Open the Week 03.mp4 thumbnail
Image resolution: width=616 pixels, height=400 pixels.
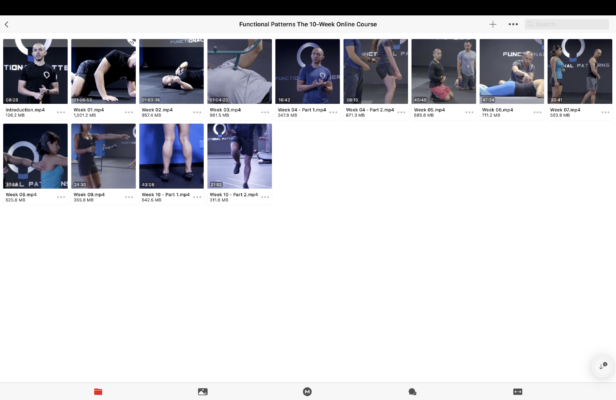click(240, 71)
